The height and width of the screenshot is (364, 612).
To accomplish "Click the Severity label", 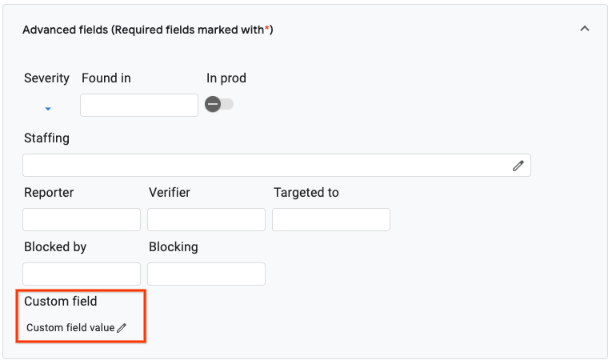I will [46, 78].
